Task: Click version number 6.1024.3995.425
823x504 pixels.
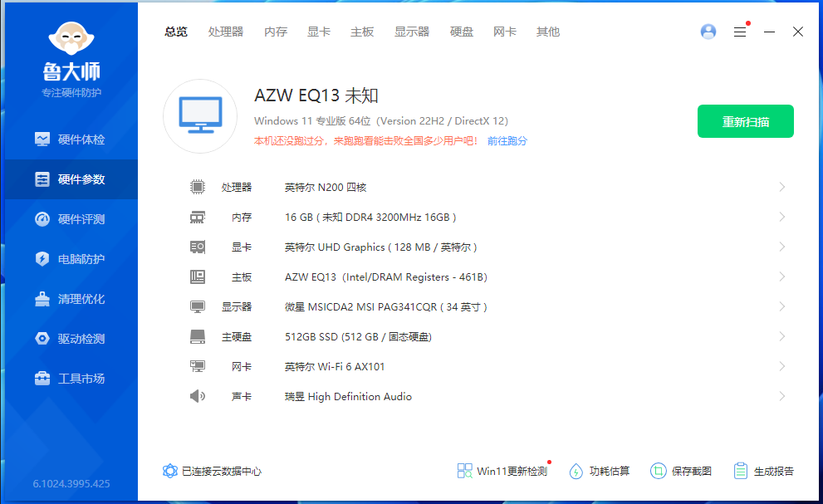Action: tap(71, 483)
